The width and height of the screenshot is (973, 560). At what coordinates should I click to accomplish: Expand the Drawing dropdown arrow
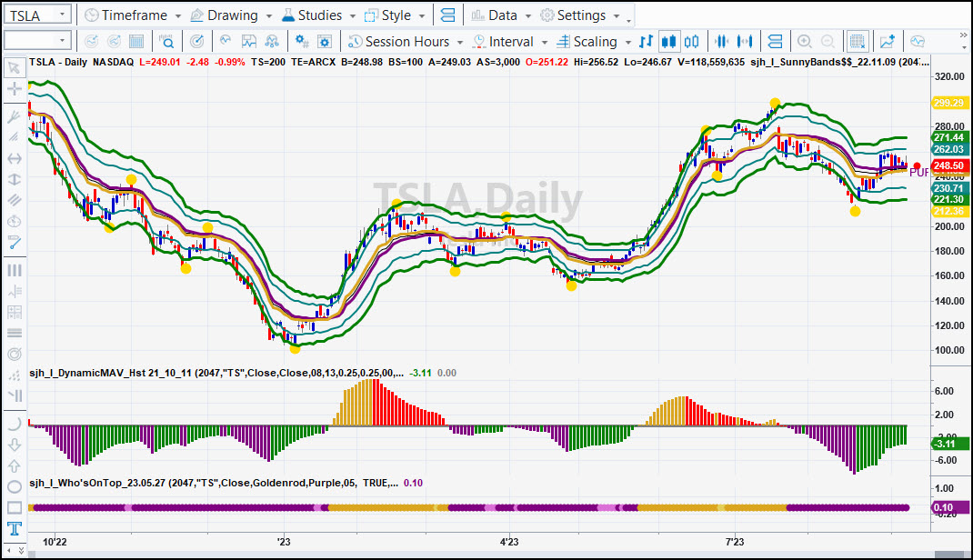coord(268,16)
